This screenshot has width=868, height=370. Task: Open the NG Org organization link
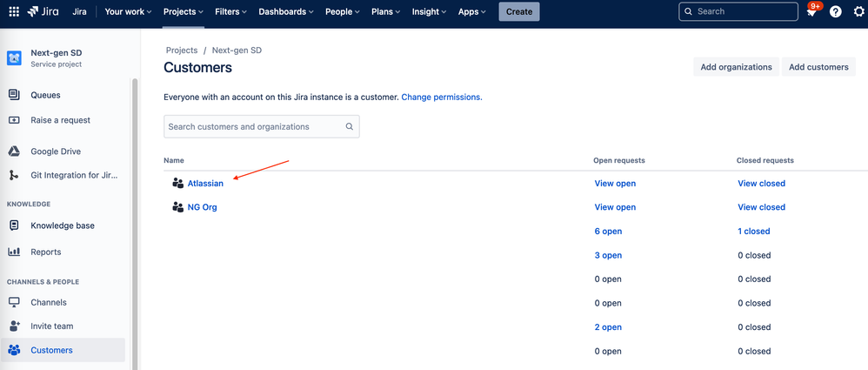coord(202,207)
